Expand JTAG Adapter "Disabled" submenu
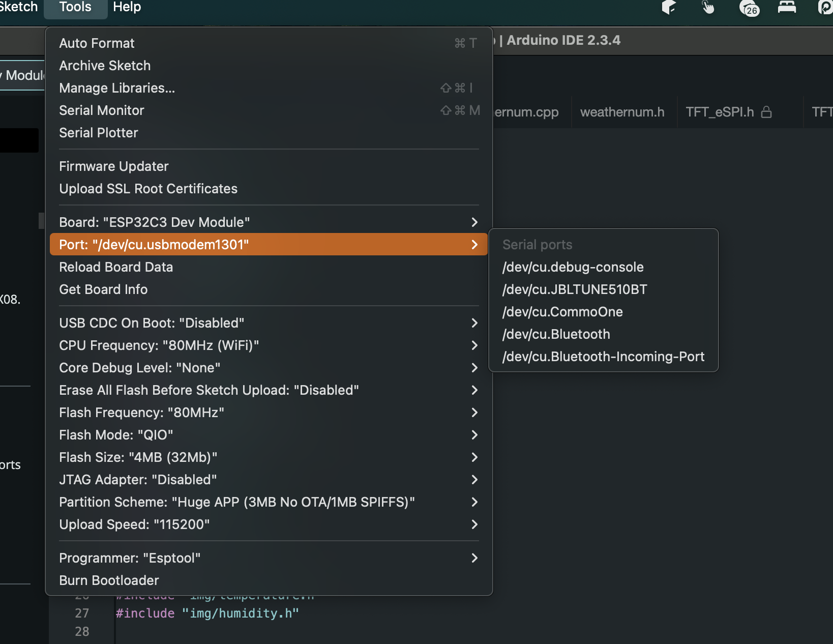The image size is (833, 644). click(x=269, y=480)
